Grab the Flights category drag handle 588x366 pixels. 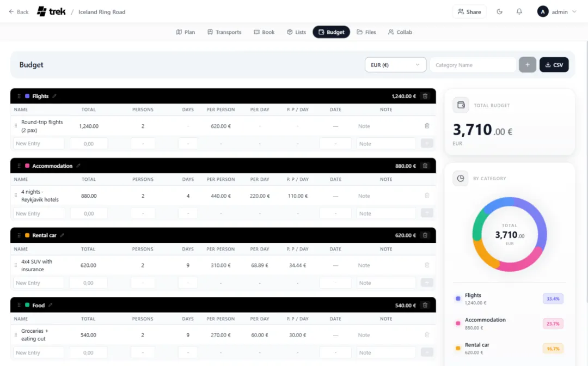(x=19, y=96)
